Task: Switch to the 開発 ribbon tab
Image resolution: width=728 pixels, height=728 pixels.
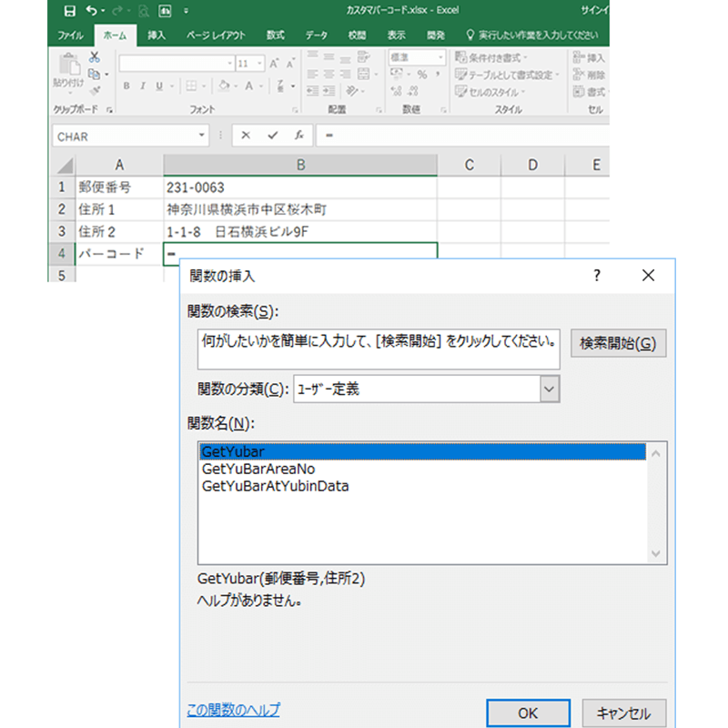Action: [x=435, y=33]
